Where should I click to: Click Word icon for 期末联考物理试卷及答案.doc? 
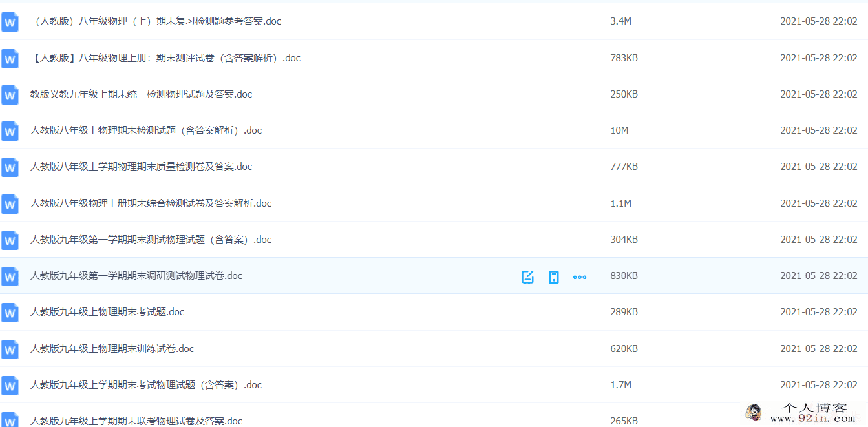click(x=10, y=420)
